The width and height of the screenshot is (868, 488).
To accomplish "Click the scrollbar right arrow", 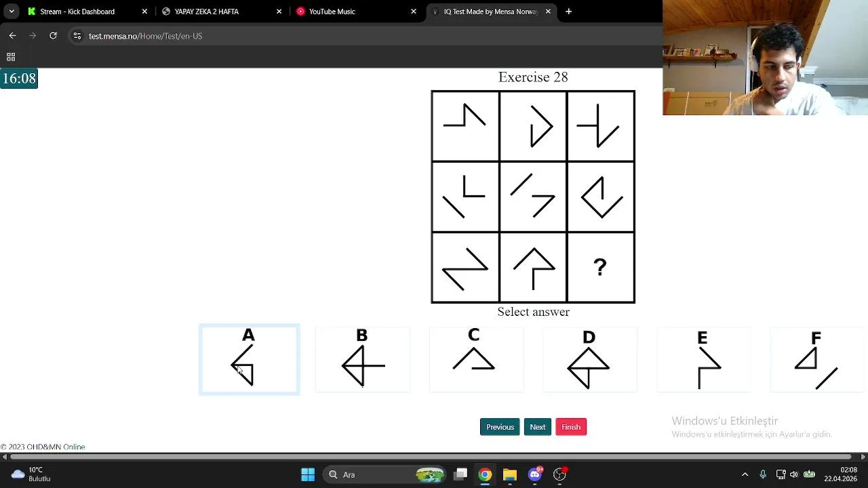I will coord(863,457).
